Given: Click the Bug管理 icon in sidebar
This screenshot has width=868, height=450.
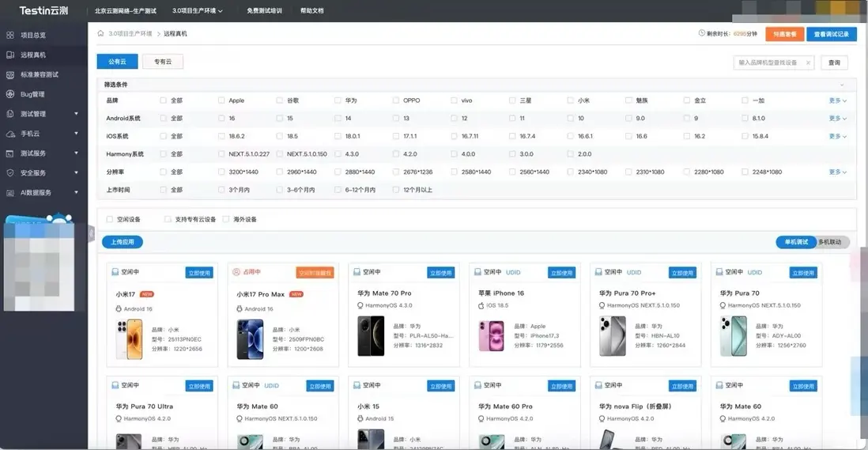Looking at the screenshot, I should (10, 94).
